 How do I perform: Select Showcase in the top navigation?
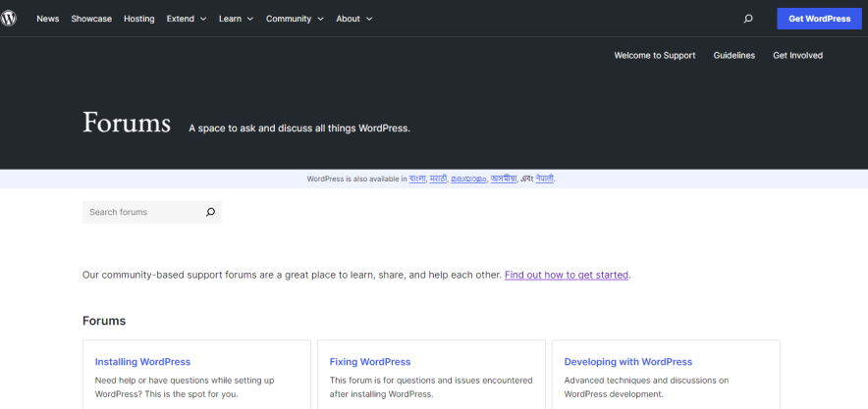[x=91, y=19]
